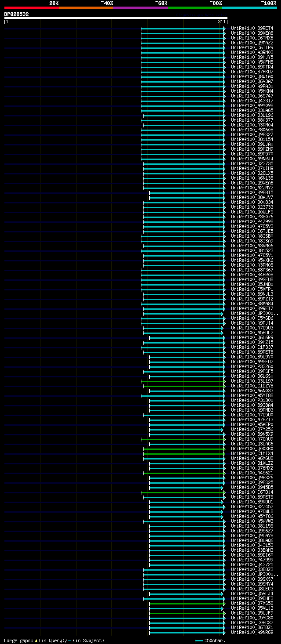Select the query name BP028532

(x=17, y=14)
